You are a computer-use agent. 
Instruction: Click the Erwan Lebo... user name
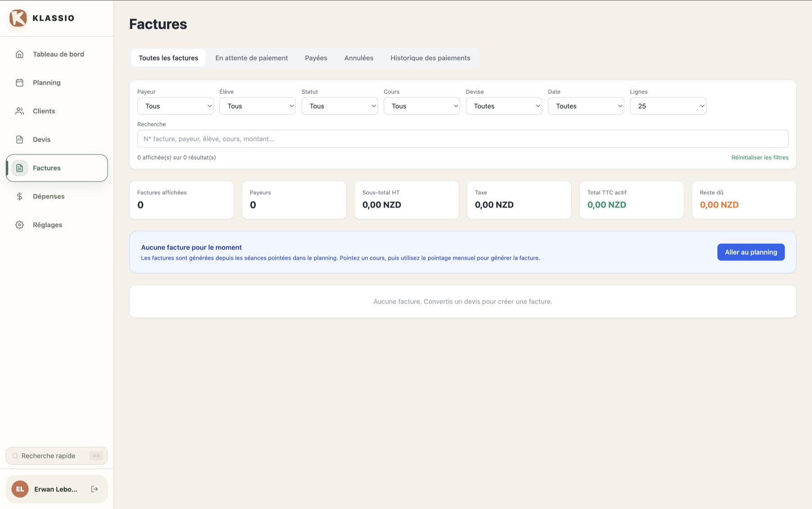pyautogui.click(x=55, y=489)
